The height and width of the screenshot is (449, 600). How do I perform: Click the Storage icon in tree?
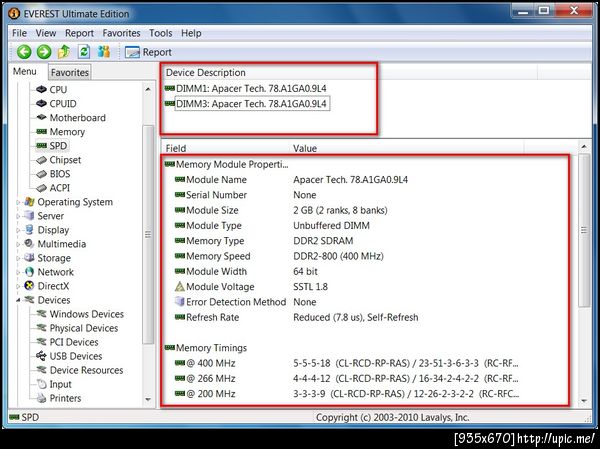pyautogui.click(x=29, y=258)
